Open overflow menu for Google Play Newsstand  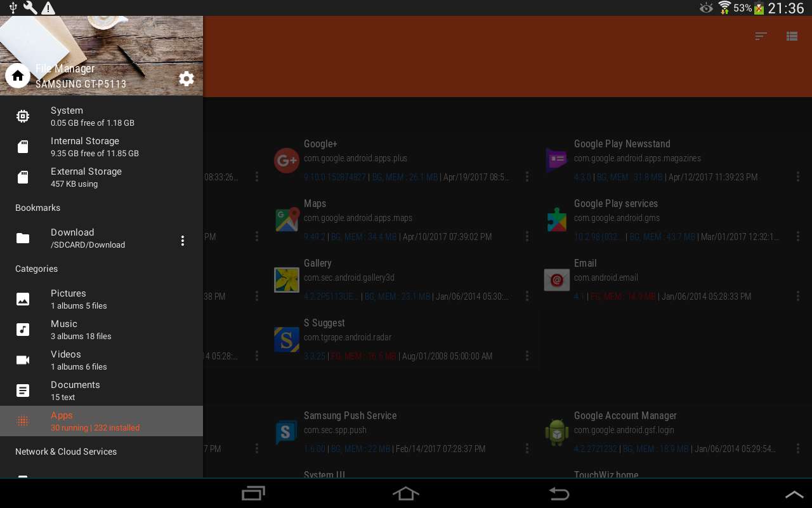click(798, 177)
